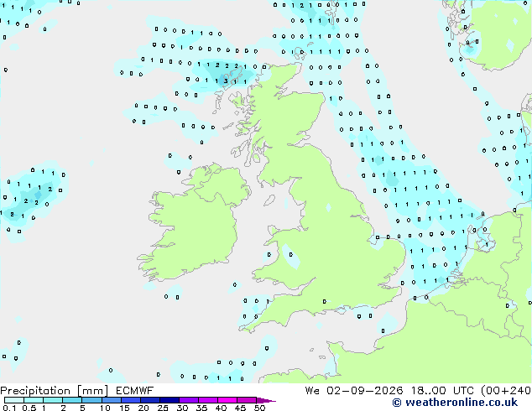Pick the 2–5 mm legend color swatch
This screenshot has height=411, width=532.
coord(72,400)
